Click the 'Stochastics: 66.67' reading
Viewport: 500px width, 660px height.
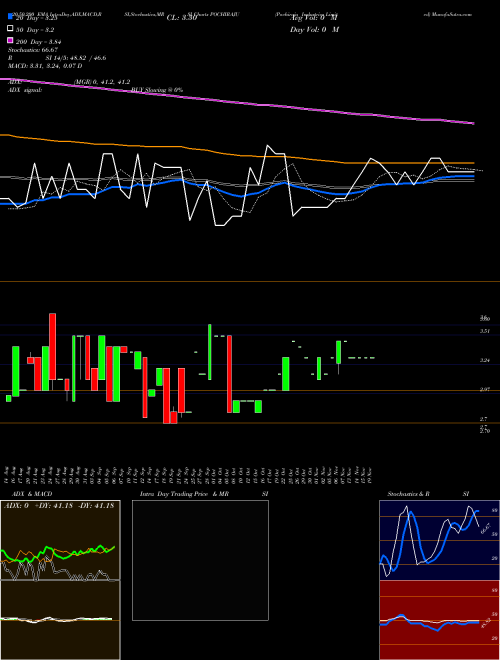tap(32, 50)
